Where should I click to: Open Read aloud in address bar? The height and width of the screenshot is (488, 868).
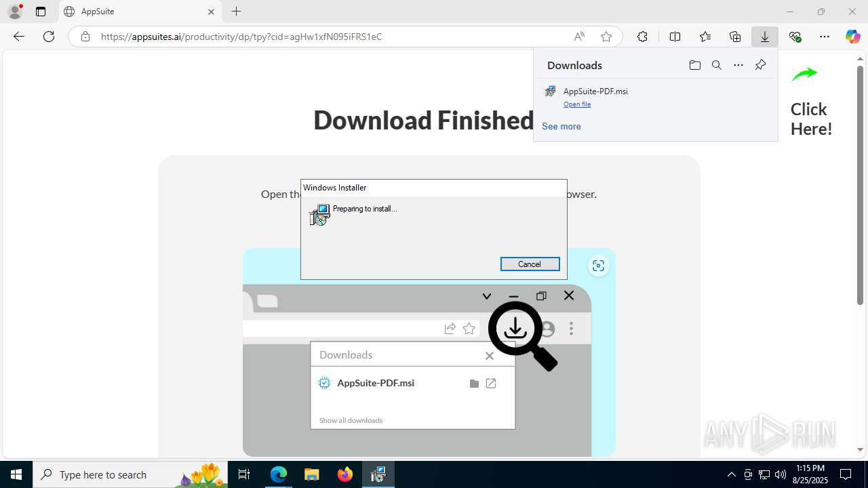click(579, 37)
